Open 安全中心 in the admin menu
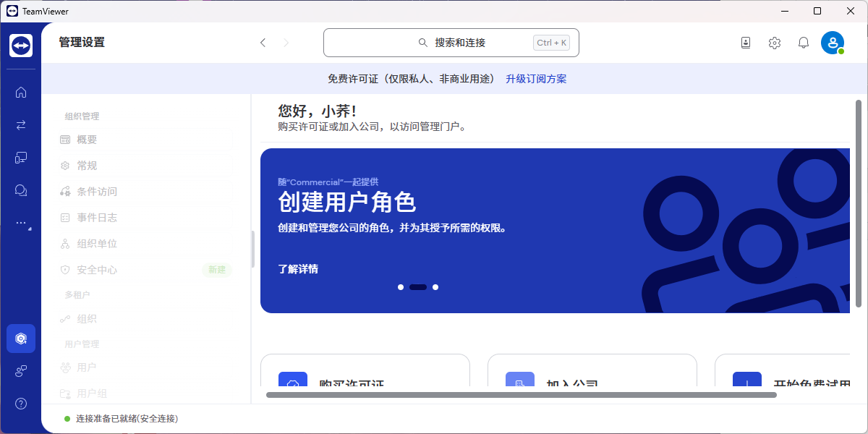Screen dimensions: 868x434 click(145, 270)
